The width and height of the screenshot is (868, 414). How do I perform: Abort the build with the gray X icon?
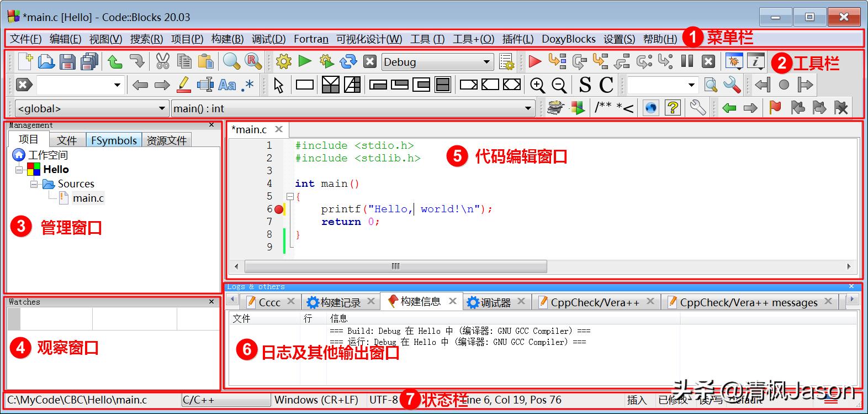click(370, 61)
